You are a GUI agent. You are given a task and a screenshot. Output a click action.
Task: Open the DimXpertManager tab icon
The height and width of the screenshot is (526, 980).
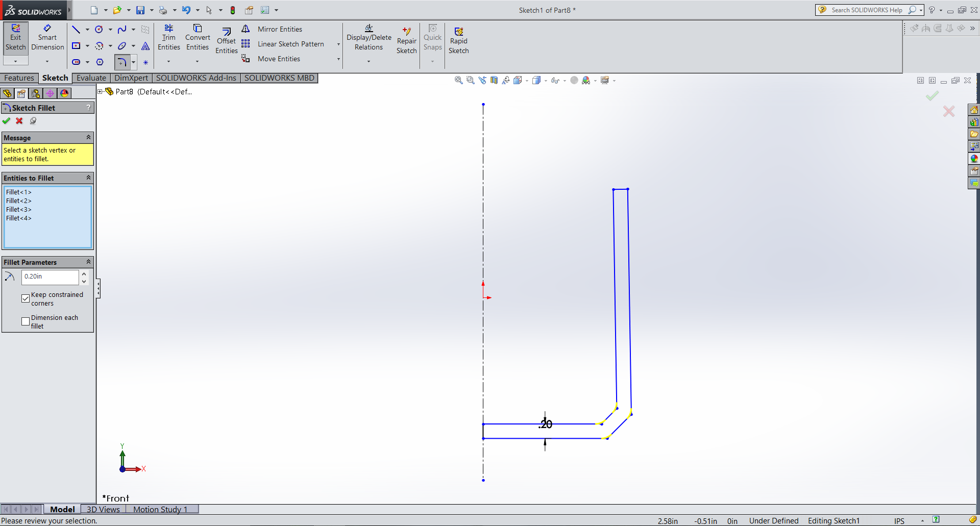[x=50, y=93]
